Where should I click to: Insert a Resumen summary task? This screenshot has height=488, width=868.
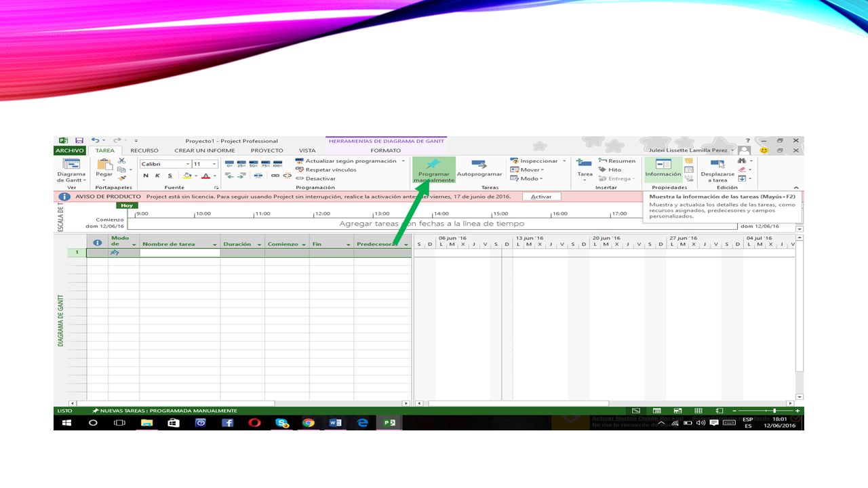tap(617, 161)
